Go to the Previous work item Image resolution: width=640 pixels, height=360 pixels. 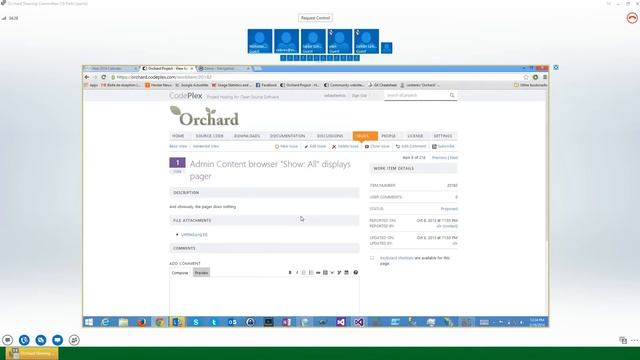(439, 158)
